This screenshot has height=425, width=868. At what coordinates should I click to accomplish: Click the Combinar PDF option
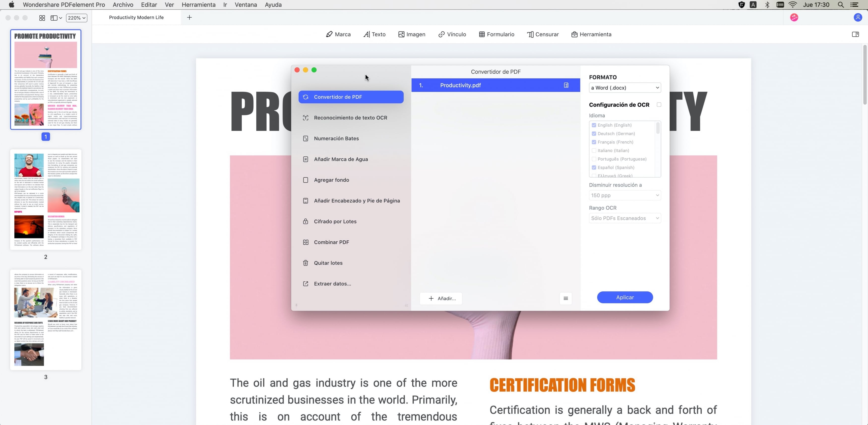click(x=331, y=242)
